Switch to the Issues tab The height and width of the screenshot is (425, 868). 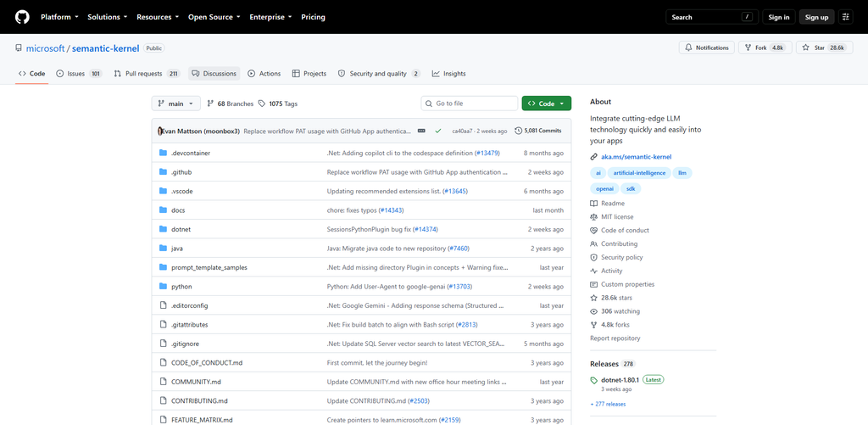coord(79,74)
